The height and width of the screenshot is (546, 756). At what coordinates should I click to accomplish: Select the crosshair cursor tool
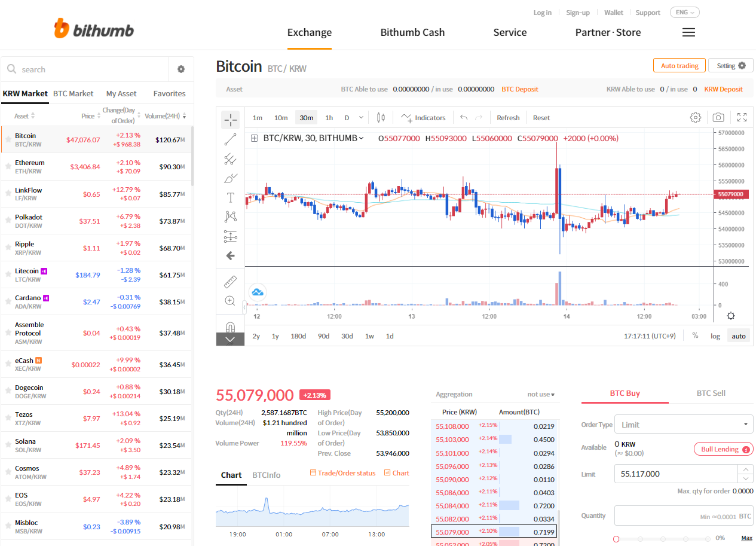pos(230,120)
